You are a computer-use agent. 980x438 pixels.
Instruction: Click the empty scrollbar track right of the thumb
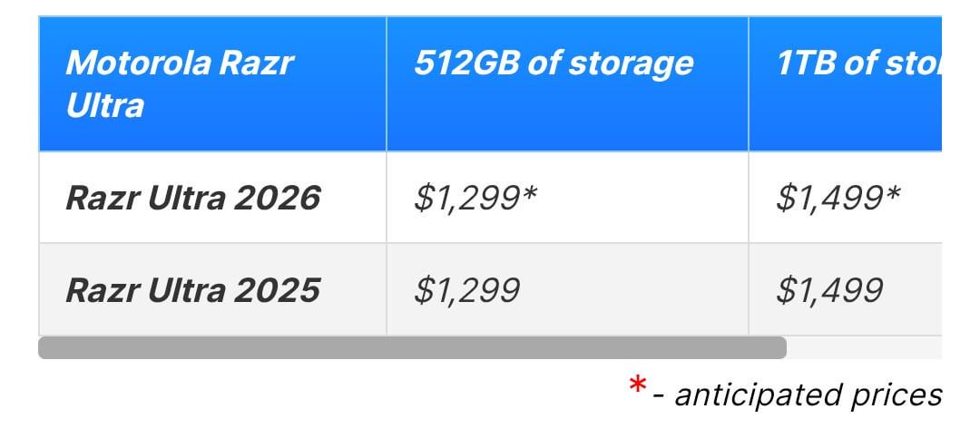point(862,348)
